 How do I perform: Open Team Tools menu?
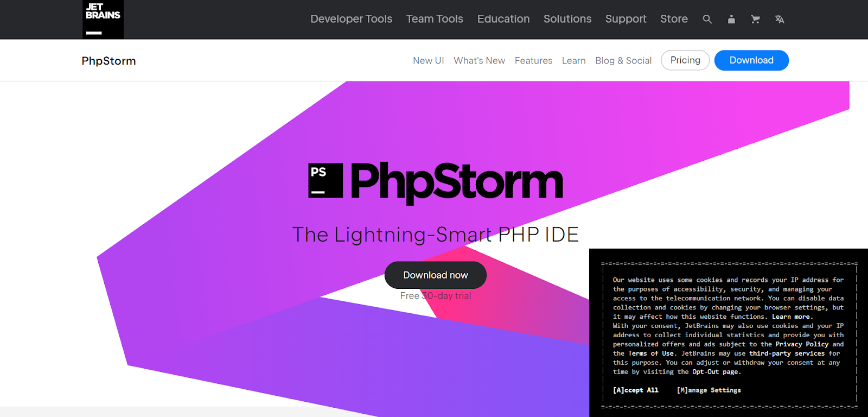435,19
